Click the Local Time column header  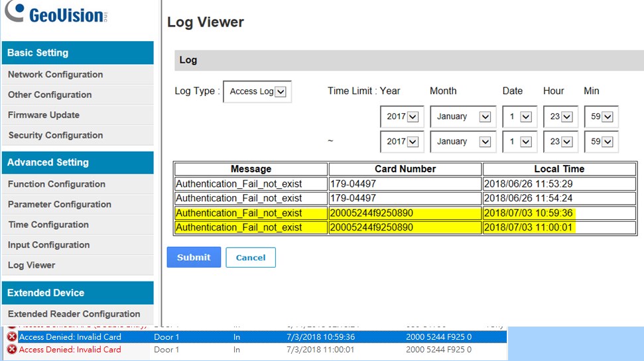[x=559, y=169]
